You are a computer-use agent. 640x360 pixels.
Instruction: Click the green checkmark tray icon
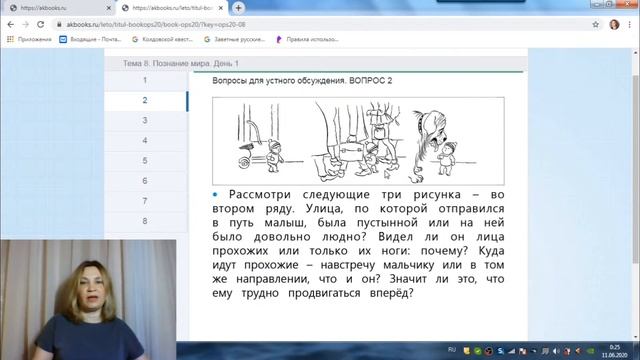coord(478,351)
